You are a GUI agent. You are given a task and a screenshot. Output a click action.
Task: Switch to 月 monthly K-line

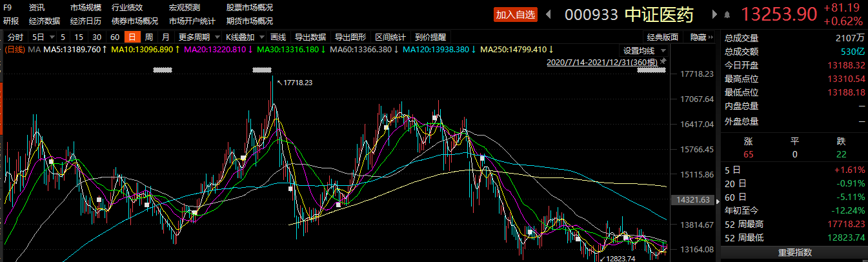[x=166, y=37]
